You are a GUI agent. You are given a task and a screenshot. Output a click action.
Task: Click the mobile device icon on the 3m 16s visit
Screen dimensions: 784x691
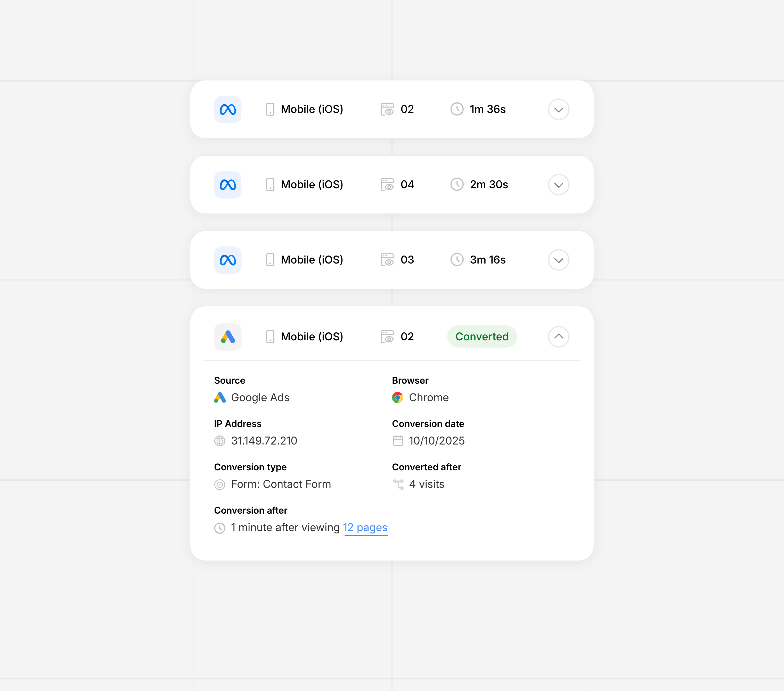click(270, 260)
